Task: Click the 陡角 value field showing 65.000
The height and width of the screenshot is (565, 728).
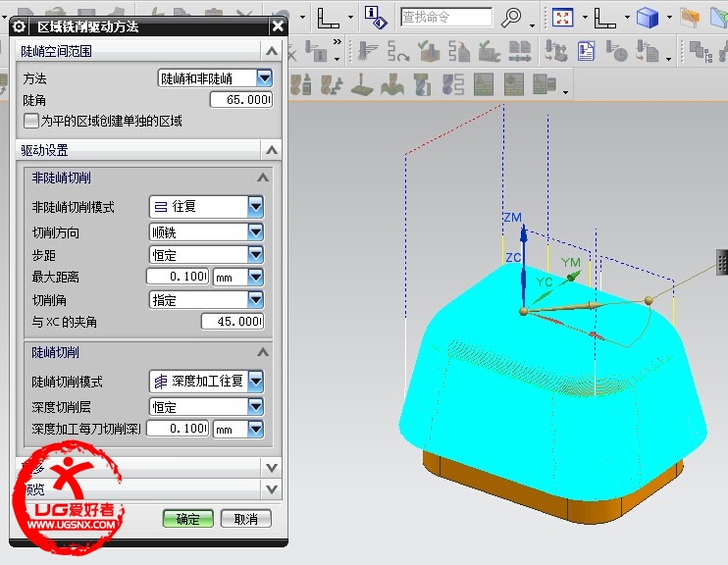Action: (240, 100)
